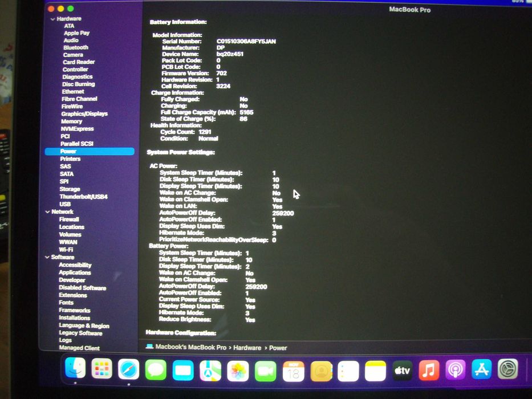The width and height of the screenshot is (532, 399).
Task: Select Locations under Network
Action: point(72,227)
